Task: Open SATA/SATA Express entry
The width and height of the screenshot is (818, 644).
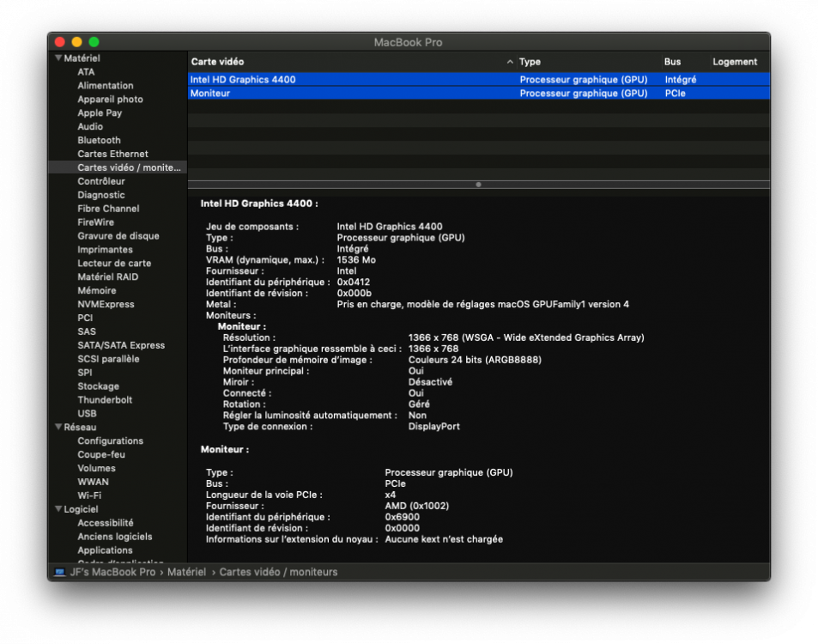Action: (121, 345)
